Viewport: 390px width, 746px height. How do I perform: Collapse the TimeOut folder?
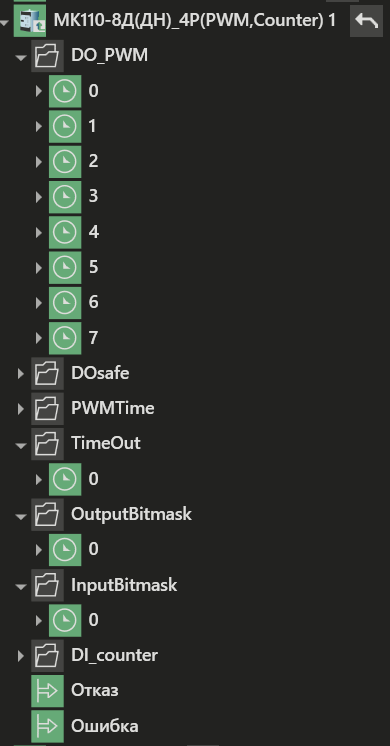click(x=20, y=445)
